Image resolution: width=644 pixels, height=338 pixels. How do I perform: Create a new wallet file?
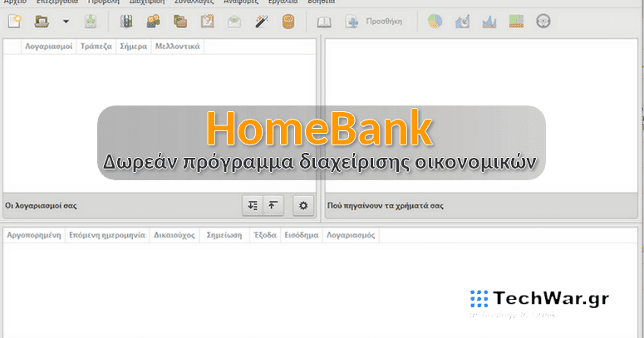15,22
